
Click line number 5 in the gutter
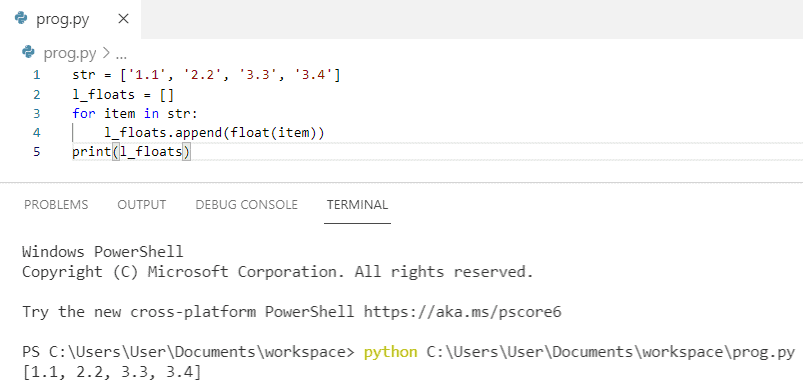pos(36,152)
